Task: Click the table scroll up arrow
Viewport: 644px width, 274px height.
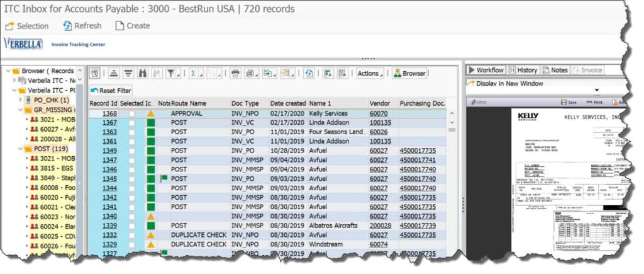Action: (x=452, y=113)
